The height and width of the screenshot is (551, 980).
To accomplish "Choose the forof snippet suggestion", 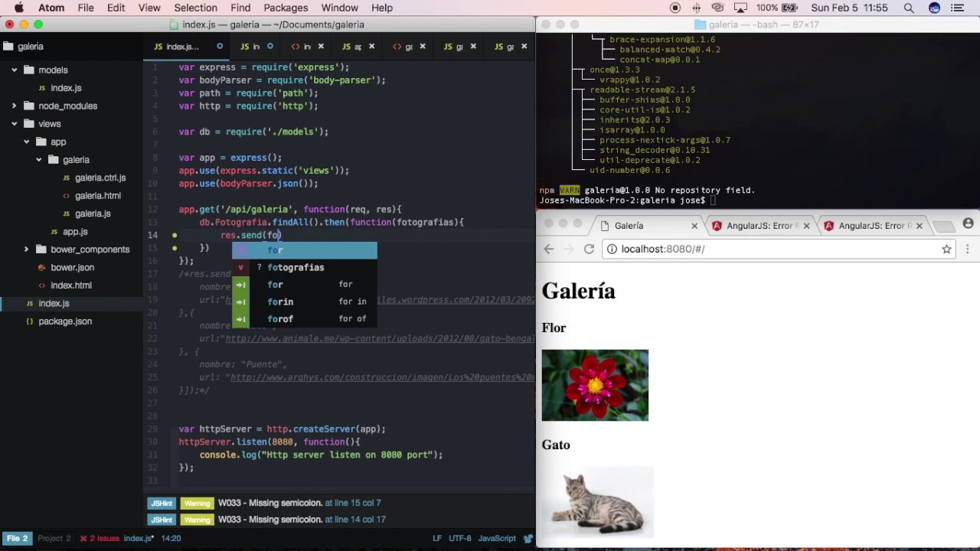I will pos(305,318).
